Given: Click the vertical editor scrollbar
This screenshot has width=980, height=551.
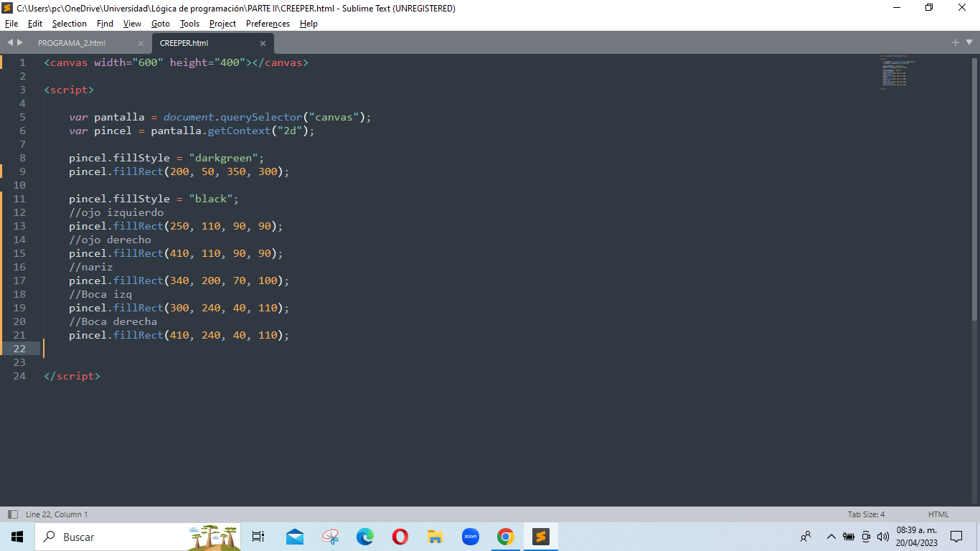Looking at the screenshot, I should point(974,188).
